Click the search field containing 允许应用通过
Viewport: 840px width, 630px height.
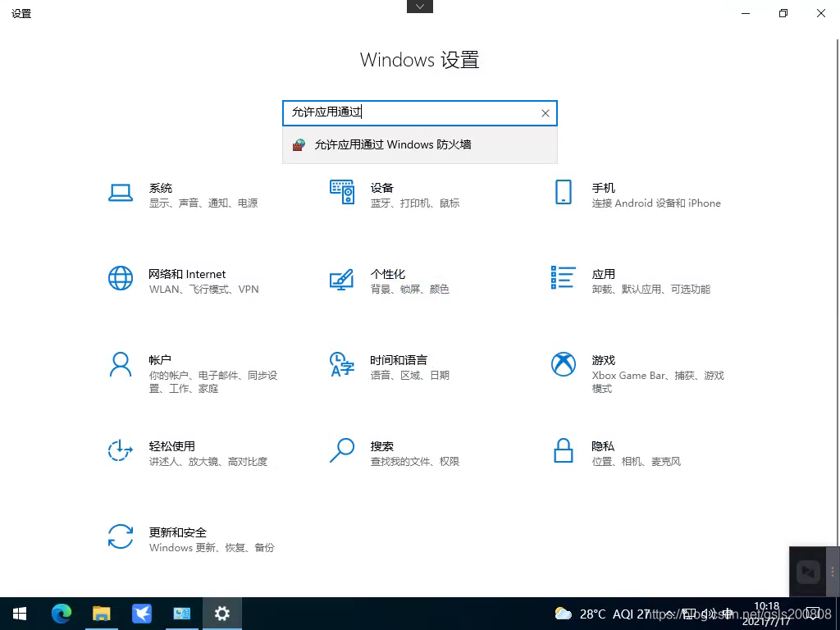pos(419,113)
